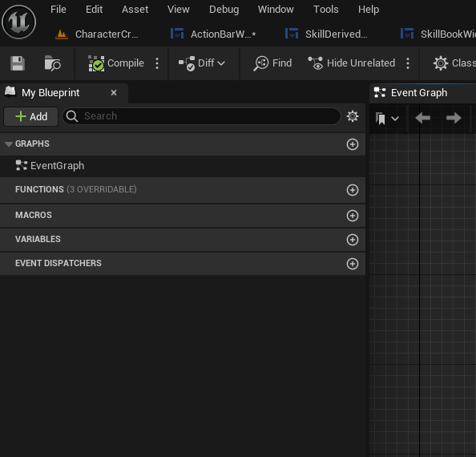The image size is (476, 457).
Task: Collapse the GRAPHS section triangle
Action: pyautogui.click(x=9, y=144)
